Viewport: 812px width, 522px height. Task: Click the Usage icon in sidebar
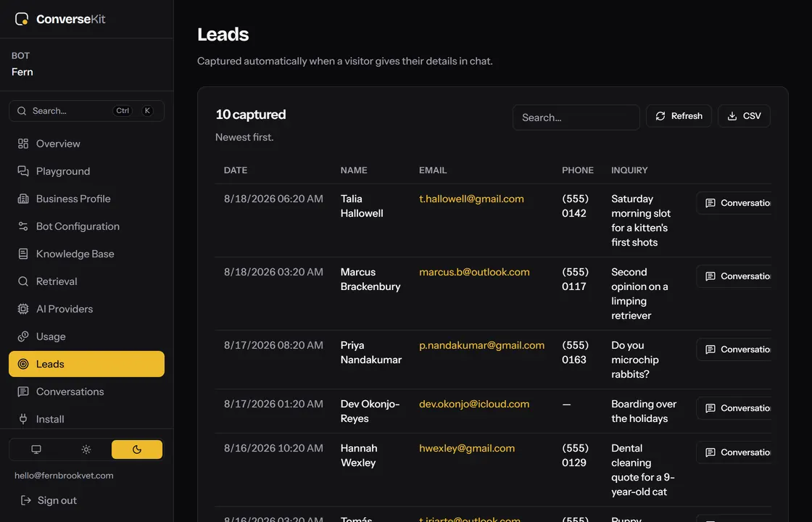[x=22, y=336]
